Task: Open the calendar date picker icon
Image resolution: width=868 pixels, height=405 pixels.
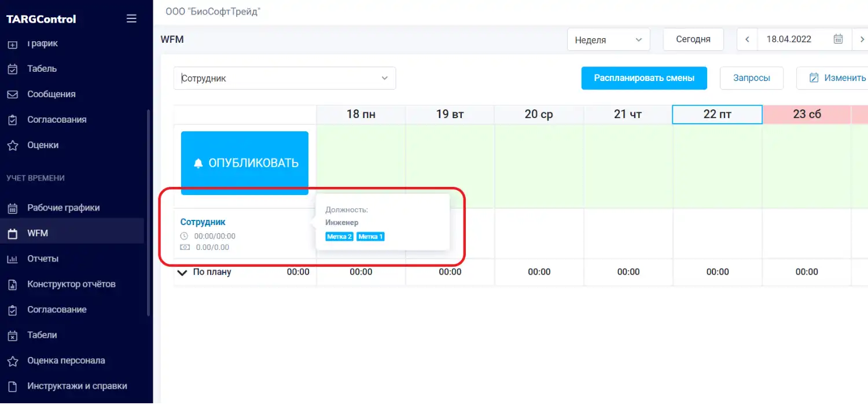Action: pos(838,39)
